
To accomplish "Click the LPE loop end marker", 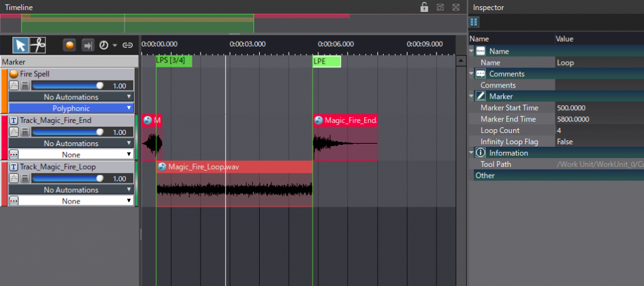I will pos(326,62).
